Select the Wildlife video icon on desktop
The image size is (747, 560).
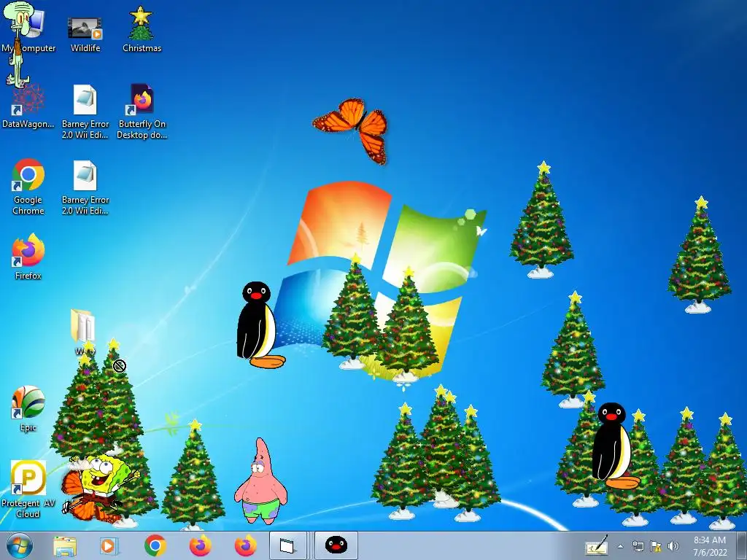click(85, 34)
